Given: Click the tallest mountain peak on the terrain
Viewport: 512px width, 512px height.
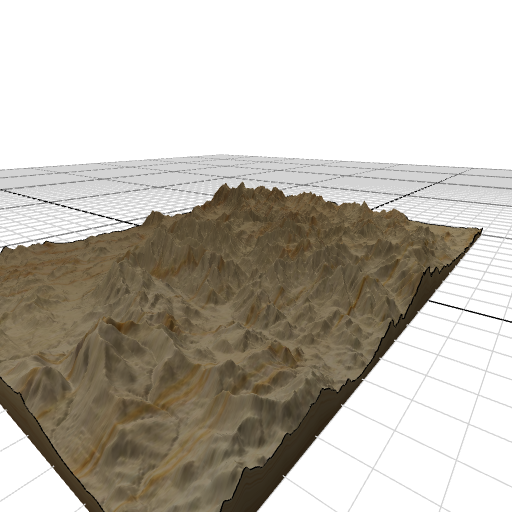Looking at the screenshot, I should pyautogui.click(x=241, y=185).
